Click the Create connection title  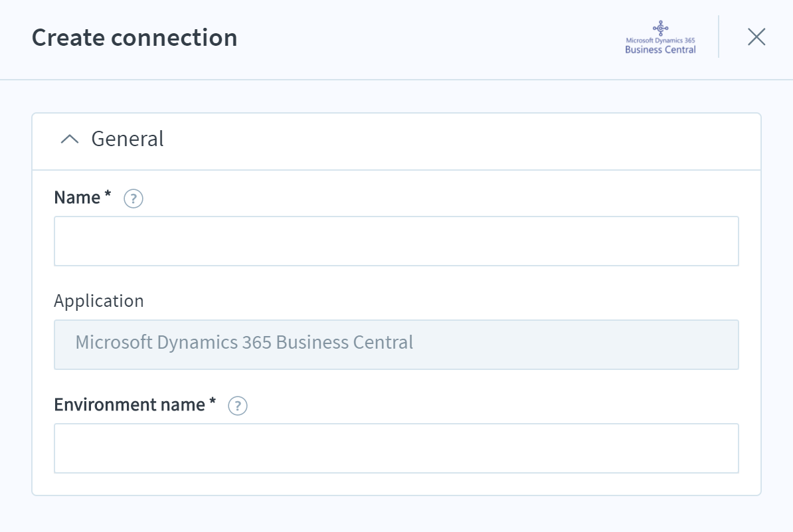(135, 37)
